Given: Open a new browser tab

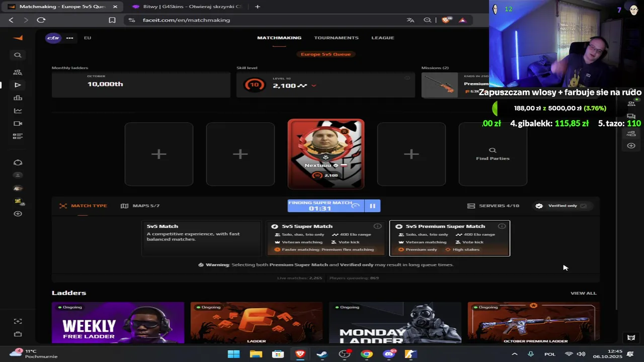Looking at the screenshot, I should click(258, 7).
